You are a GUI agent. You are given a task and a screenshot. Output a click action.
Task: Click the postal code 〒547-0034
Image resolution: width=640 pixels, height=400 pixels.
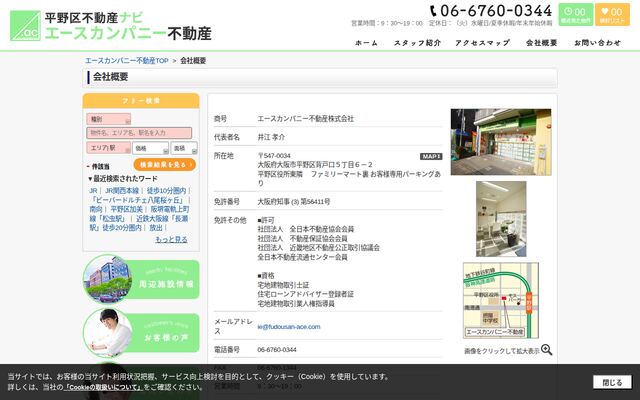click(x=274, y=156)
